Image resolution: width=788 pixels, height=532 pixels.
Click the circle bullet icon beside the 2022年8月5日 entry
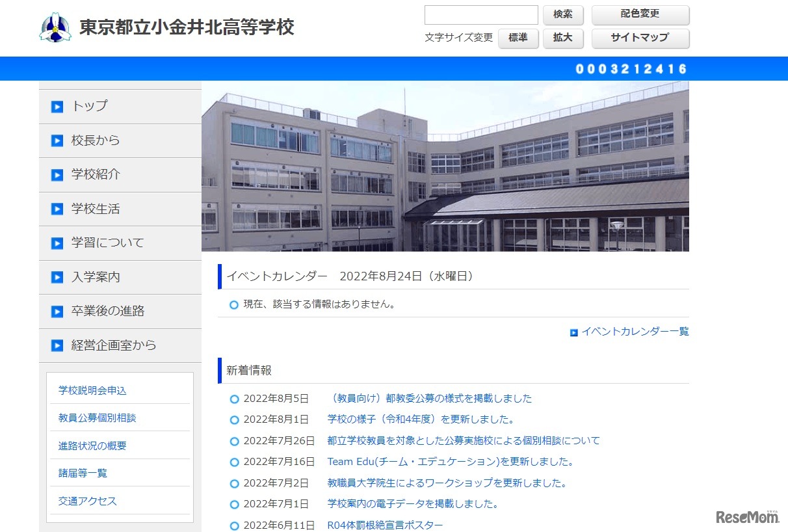[233, 399]
